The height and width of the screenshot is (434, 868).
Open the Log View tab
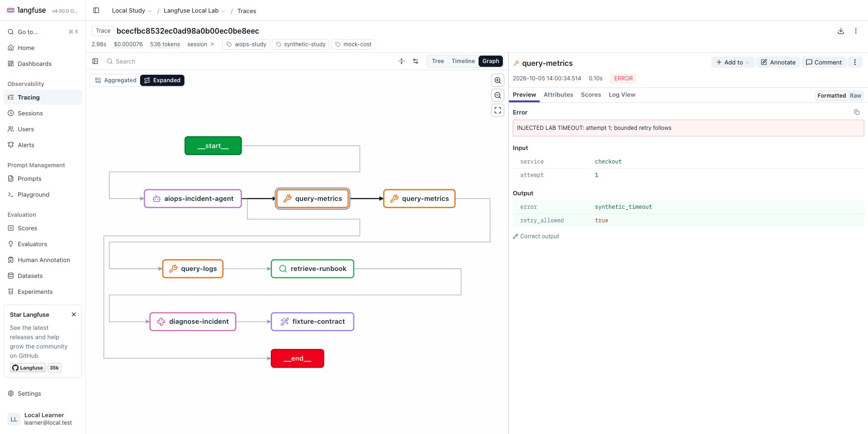pos(622,95)
